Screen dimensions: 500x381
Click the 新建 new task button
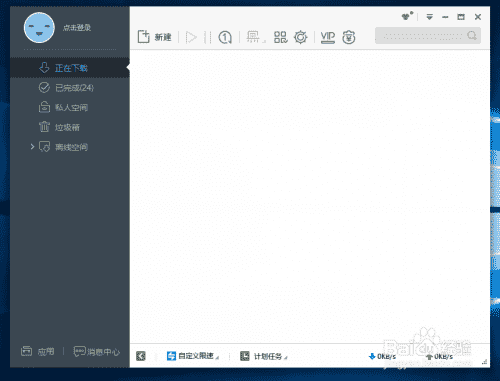coord(154,37)
